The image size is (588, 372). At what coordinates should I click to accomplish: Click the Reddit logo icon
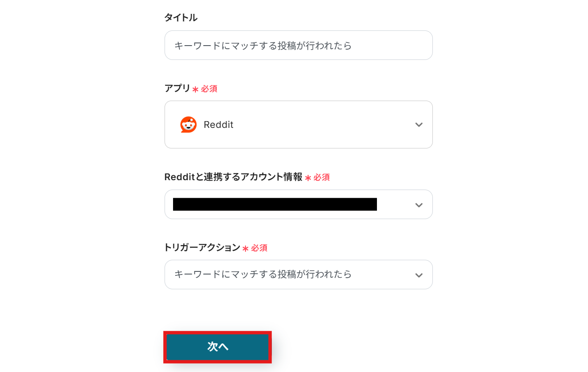(188, 125)
